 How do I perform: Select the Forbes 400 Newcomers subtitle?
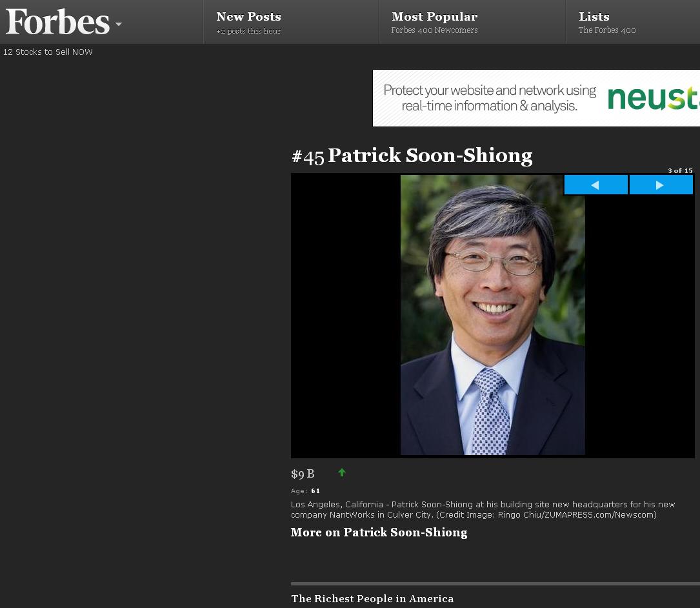point(434,30)
